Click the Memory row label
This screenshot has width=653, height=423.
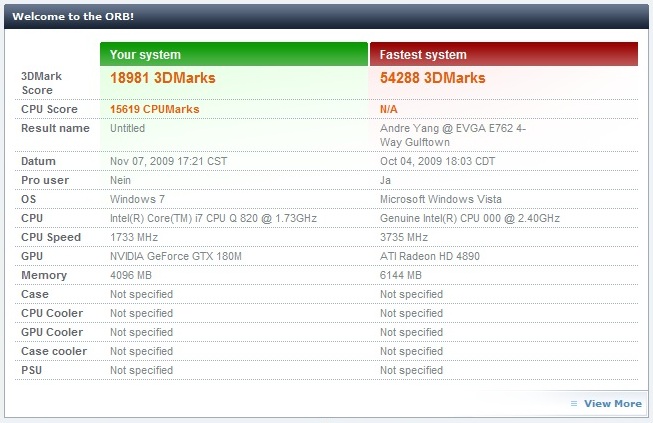click(x=44, y=275)
